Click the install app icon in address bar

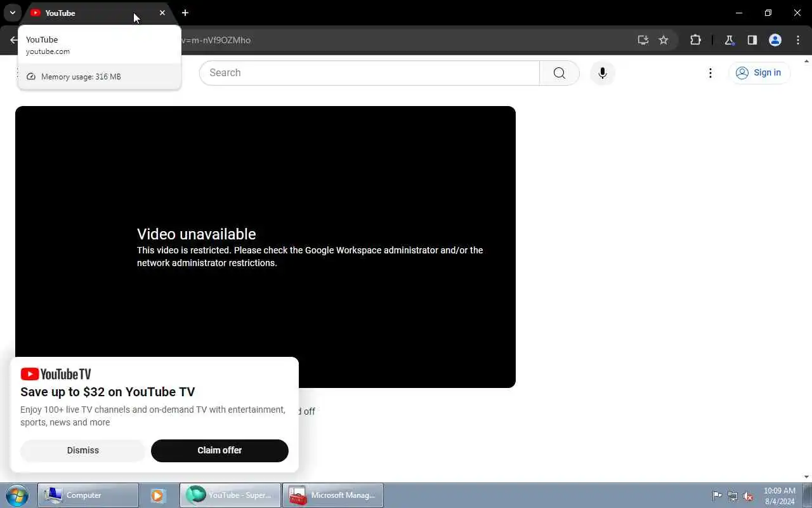[x=643, y=40]
